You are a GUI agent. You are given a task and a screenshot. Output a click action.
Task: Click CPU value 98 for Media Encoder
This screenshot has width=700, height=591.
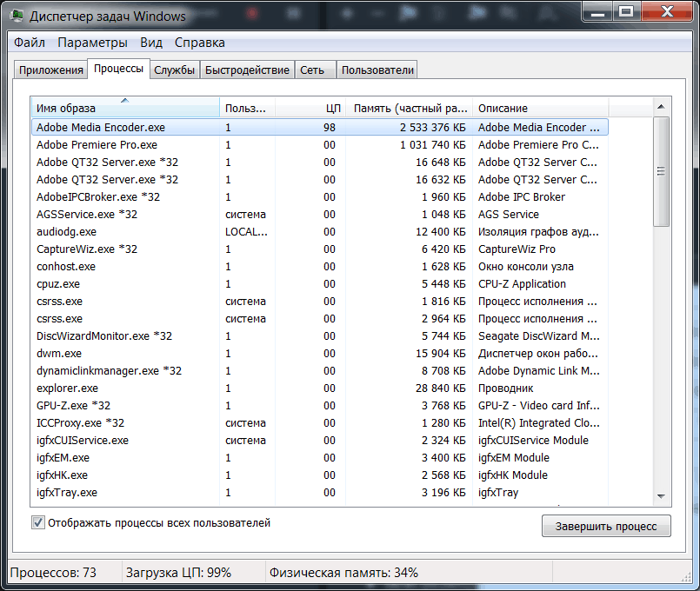(x=330, y=128)
